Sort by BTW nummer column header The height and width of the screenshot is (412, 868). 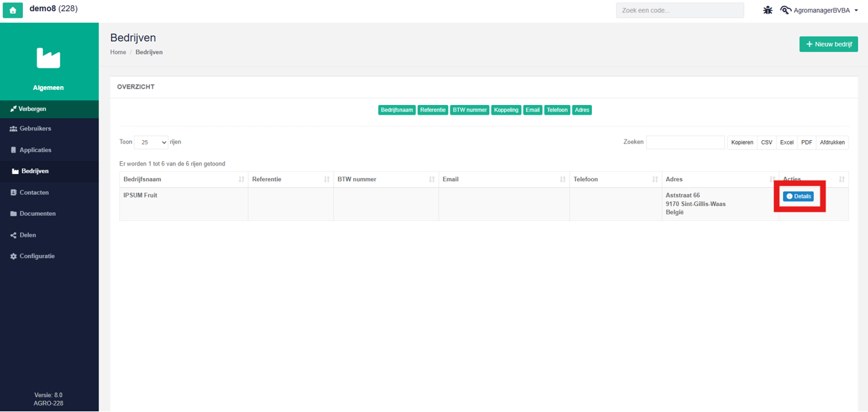click(x=386, y=179)
